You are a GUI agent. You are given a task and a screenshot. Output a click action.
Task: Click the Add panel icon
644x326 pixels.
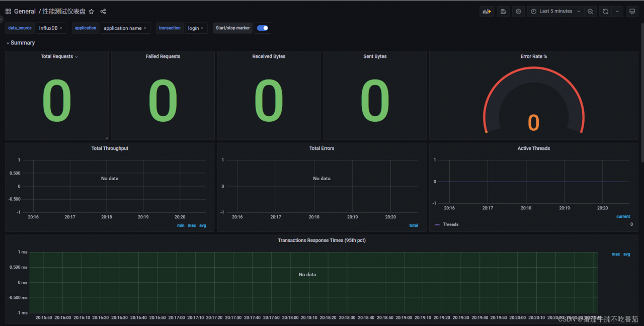coord(487,12)
